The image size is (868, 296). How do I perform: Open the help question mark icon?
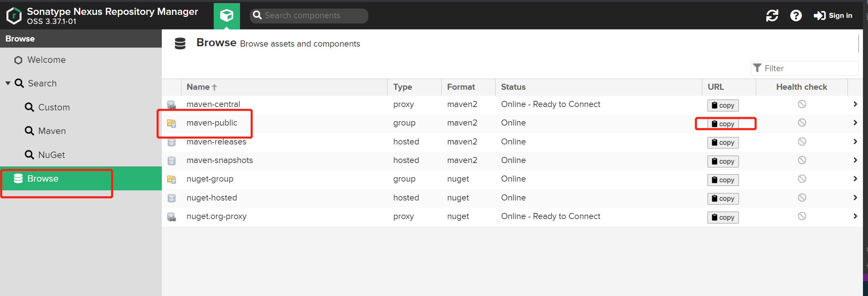point(796,16)
